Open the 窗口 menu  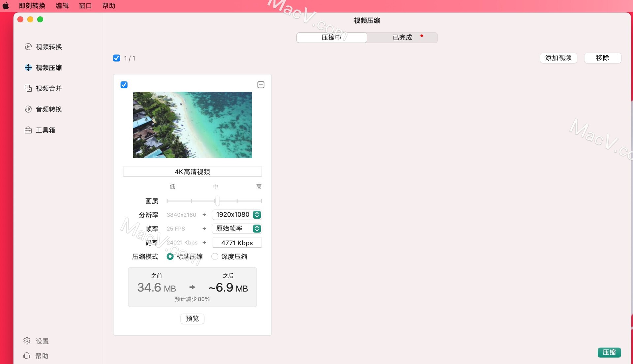click(x=85, y=6)
